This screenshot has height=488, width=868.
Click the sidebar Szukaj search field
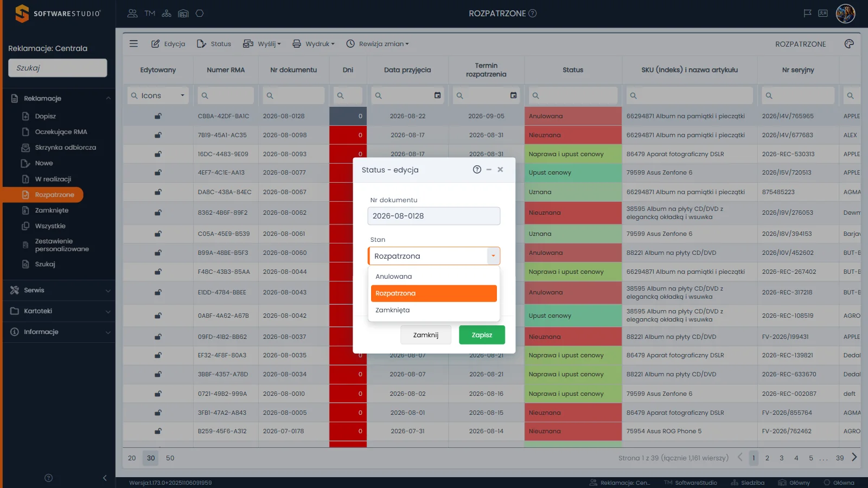click(58, 68)
